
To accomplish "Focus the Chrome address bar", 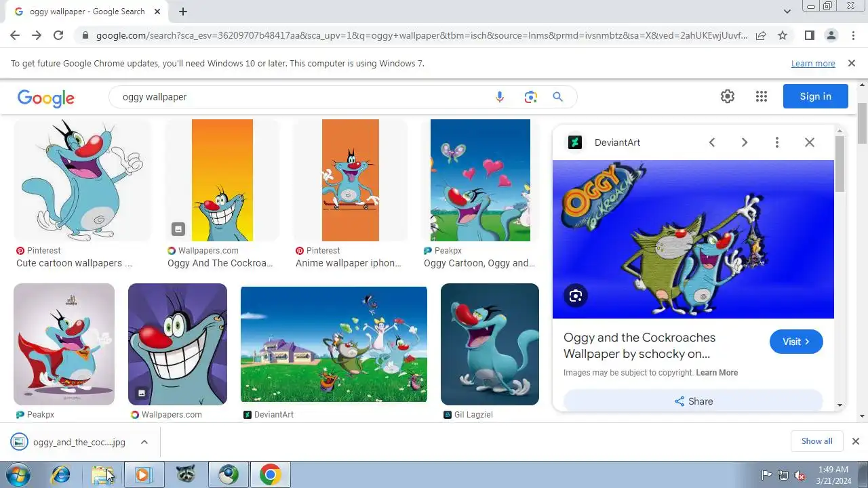I will tap(420, 35).
